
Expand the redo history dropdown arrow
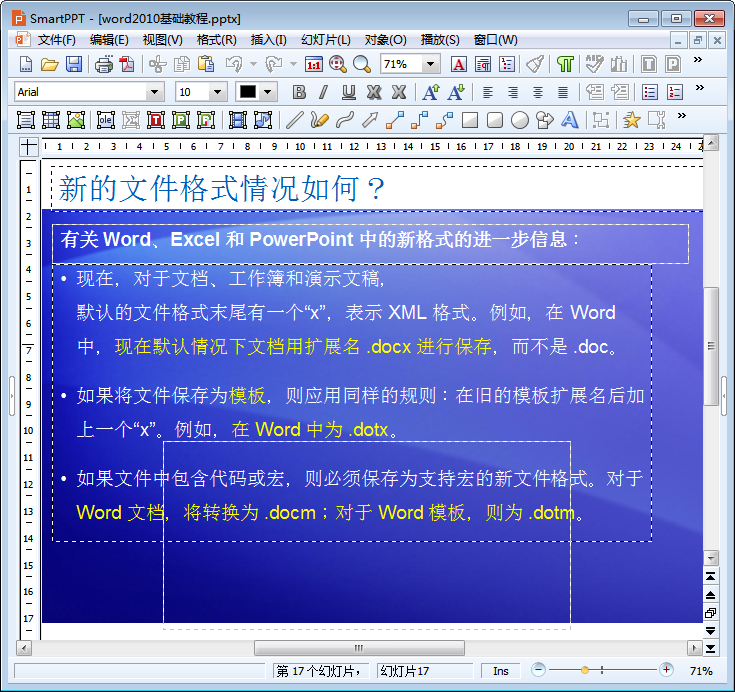pyautogui.click(x=293, y=64)
